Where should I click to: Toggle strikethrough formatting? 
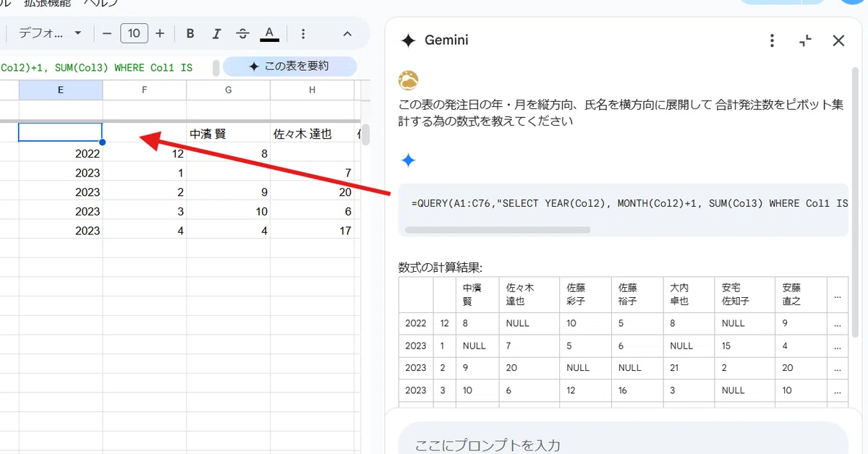click(x=243, y=33)
